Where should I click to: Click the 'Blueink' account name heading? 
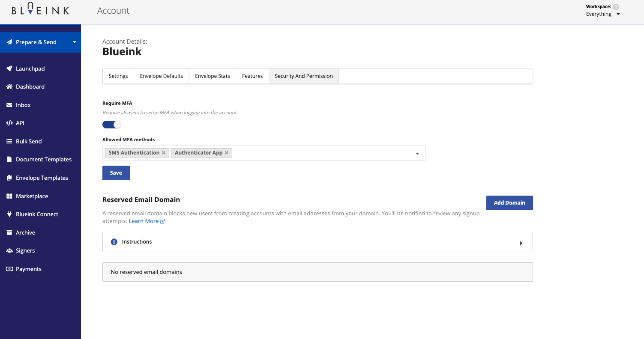tap(122, 52)
